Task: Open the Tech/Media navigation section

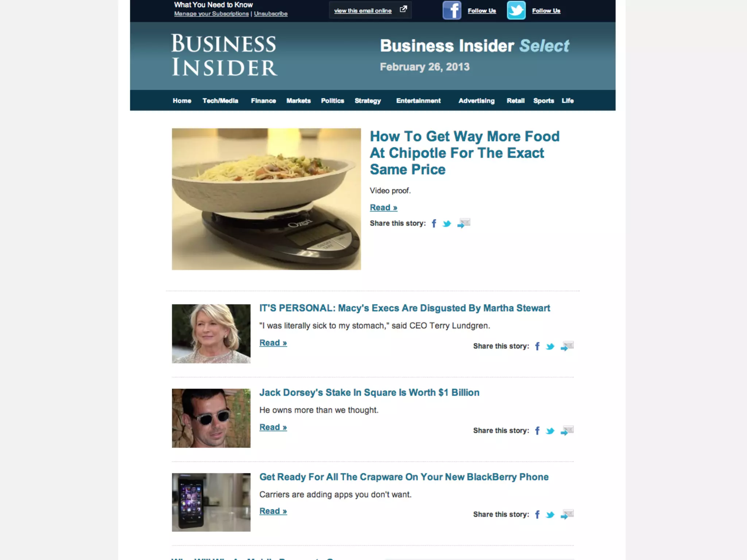Action: 220,101
